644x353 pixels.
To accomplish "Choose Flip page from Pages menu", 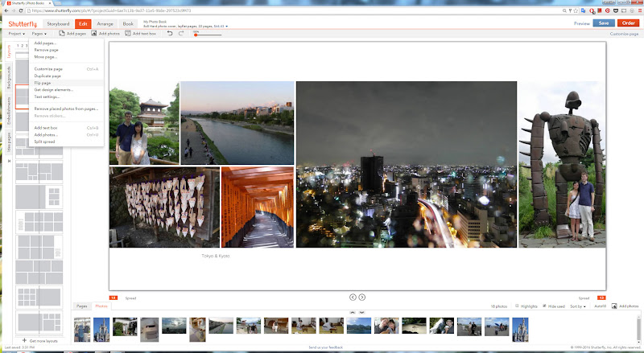I will pos(66,83).
